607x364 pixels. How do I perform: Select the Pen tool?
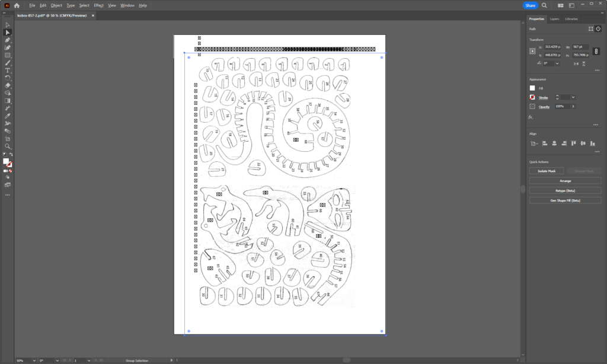(x=7, y=40)
